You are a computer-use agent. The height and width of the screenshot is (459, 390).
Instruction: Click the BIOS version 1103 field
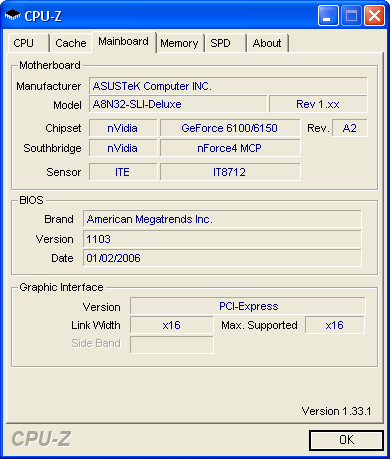(222, 239)
